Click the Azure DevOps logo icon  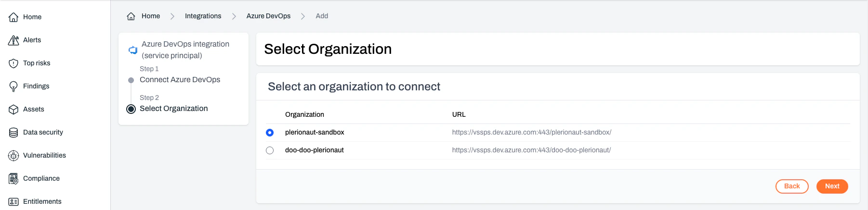click(133, 50)
